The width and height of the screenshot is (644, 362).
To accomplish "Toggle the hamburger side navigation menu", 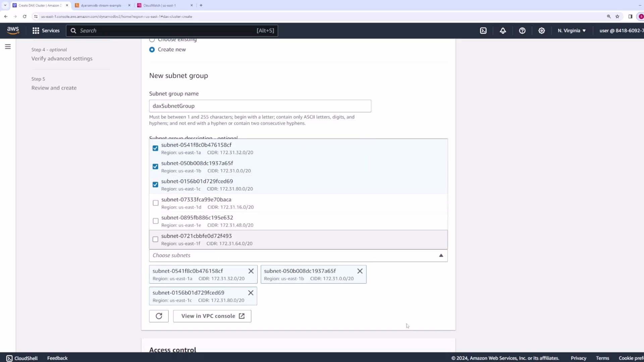I will (8, 47).
